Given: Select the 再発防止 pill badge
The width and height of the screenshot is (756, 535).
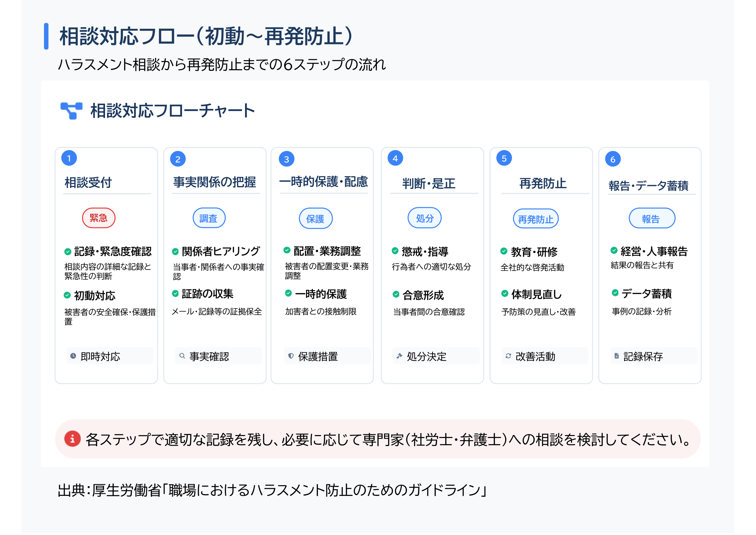Looking at the screenshot, I should point(536,219).
